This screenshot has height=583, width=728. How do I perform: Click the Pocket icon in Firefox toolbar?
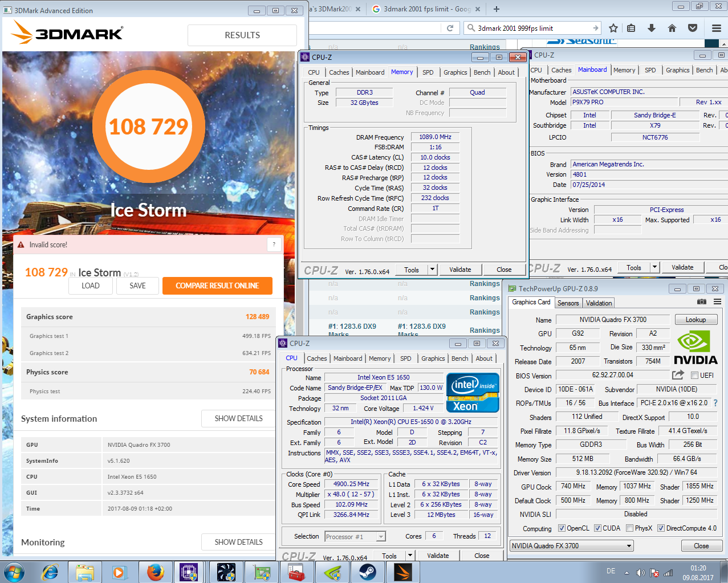click(x=693, y=28)
